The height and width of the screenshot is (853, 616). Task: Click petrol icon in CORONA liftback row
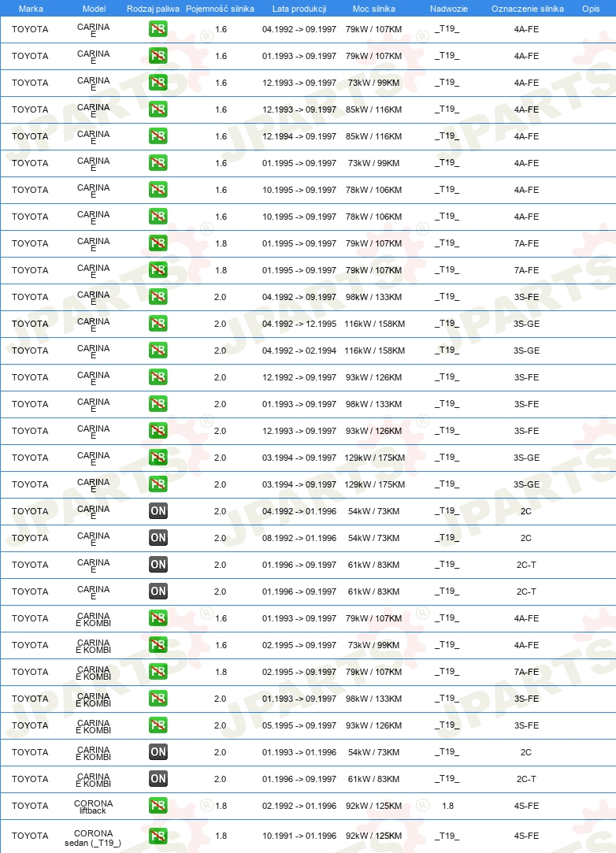pyautogui.click(x=158, y=806)
